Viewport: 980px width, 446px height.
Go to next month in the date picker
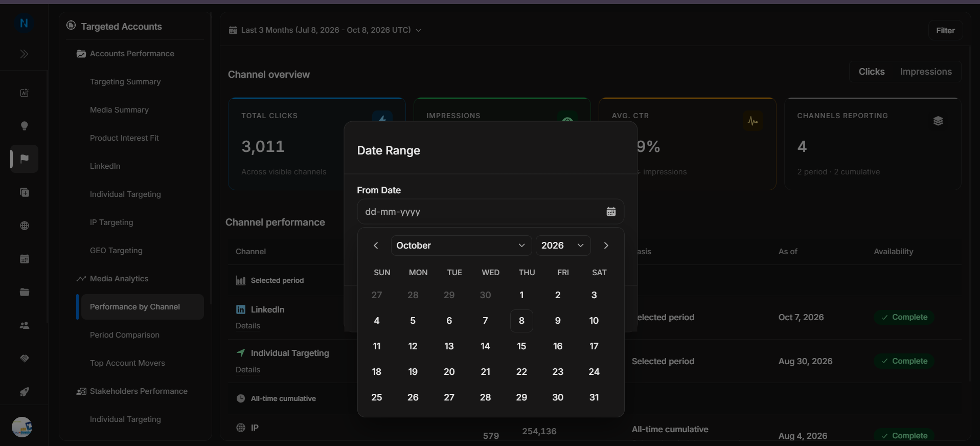606,246
